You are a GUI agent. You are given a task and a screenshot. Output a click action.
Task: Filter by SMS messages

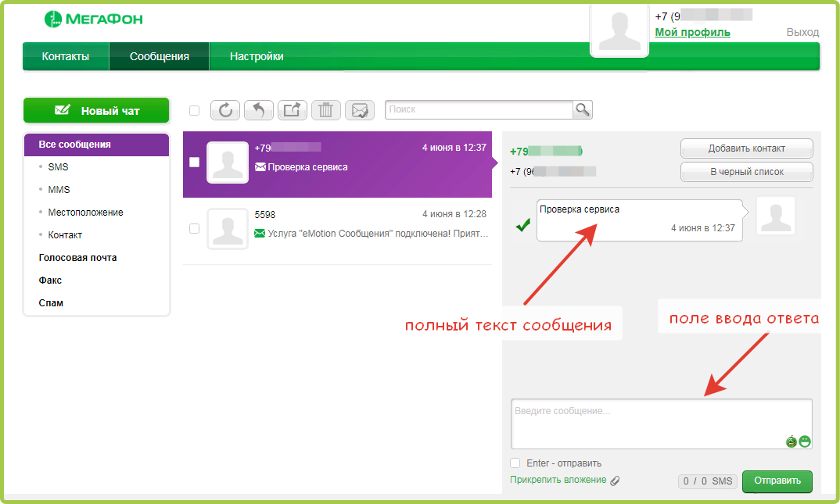tap(58, 167)
